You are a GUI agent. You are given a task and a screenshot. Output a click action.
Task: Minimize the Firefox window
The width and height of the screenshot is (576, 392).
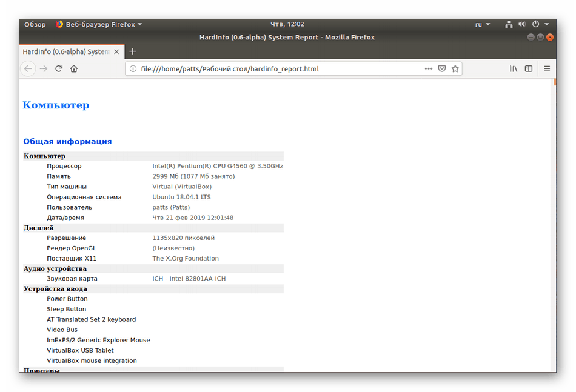click(531, 37)
